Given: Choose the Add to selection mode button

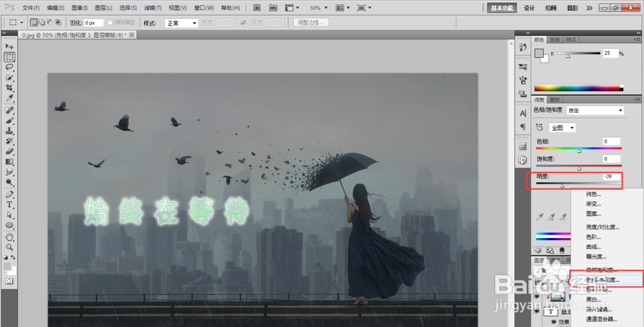Looking at the screenshot, I should (42, 23).
